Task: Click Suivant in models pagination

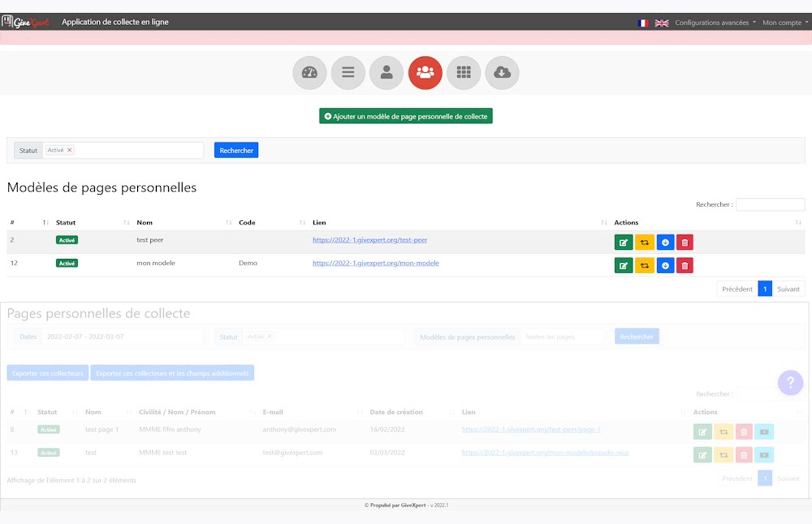Action: click(x=788, y=289)
